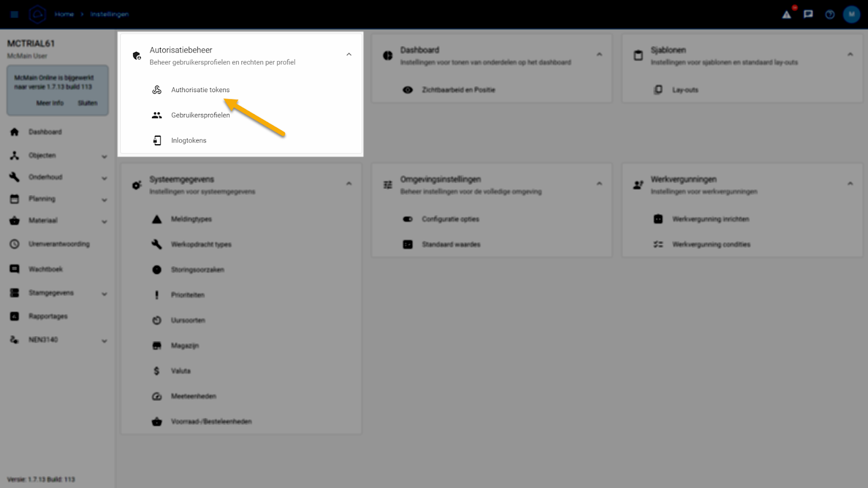This screenshot has height=488, width=868.
Task: Click Sluiten on the update notice
Action: (87, 103)
